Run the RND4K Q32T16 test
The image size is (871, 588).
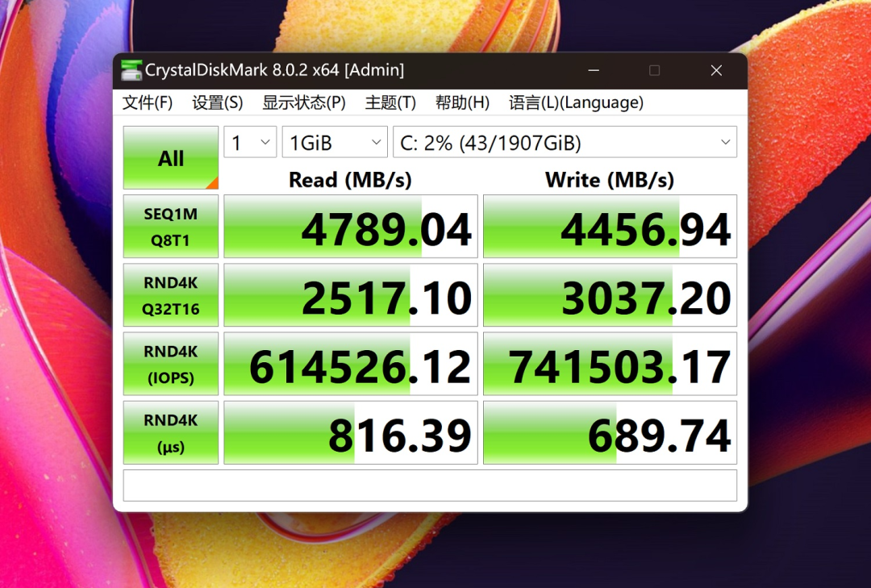[170, 295]
